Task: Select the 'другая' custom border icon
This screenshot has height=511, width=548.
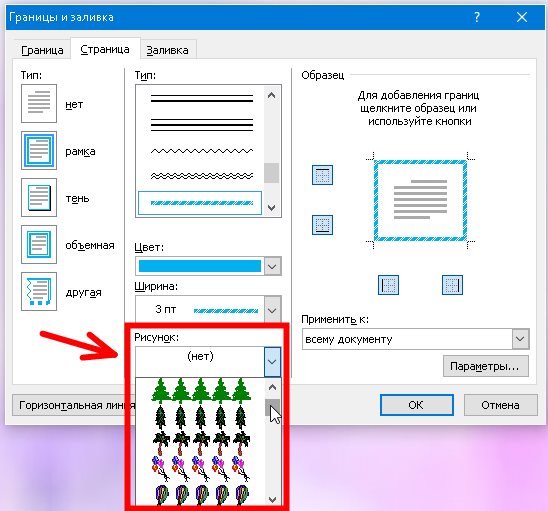Action: [x=39, y=292]
